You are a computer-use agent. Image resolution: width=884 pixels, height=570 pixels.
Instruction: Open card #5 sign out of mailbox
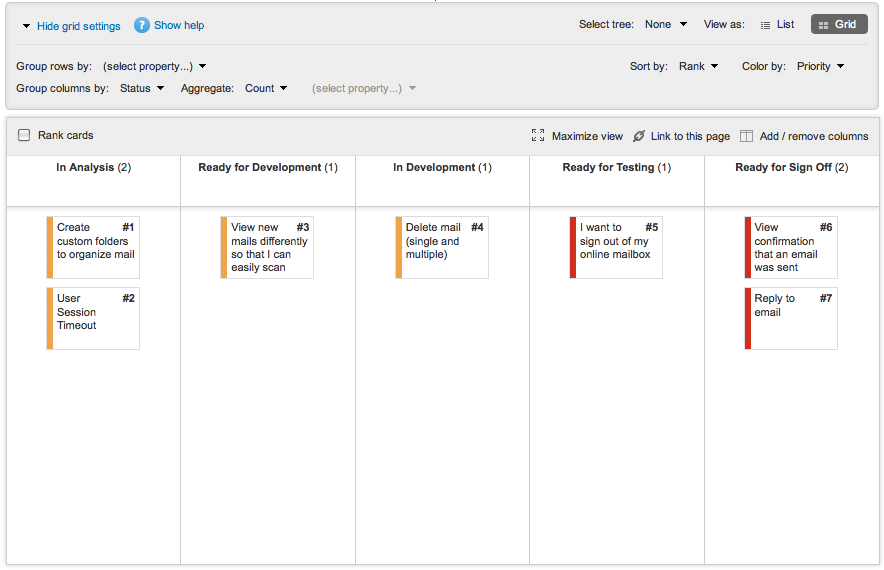pos(618,241)
